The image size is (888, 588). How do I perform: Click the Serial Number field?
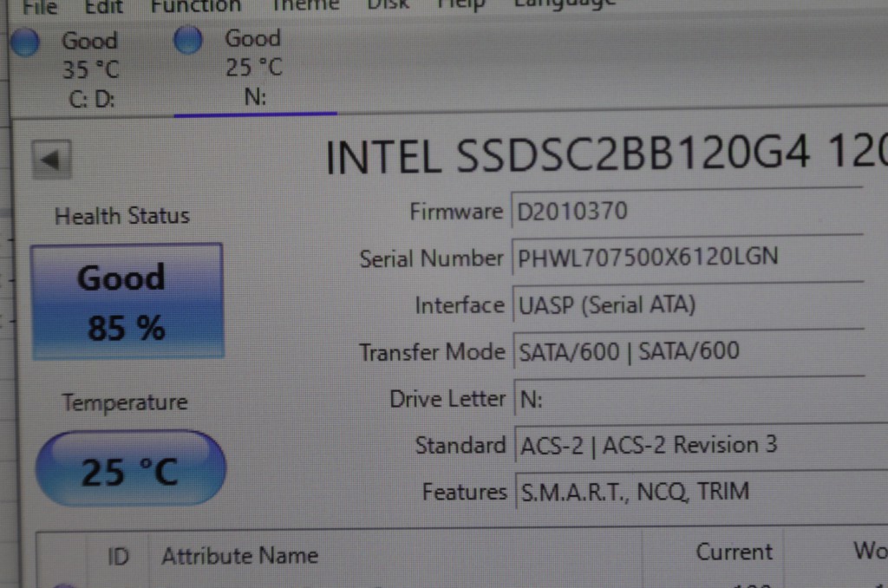click(685, 258)
